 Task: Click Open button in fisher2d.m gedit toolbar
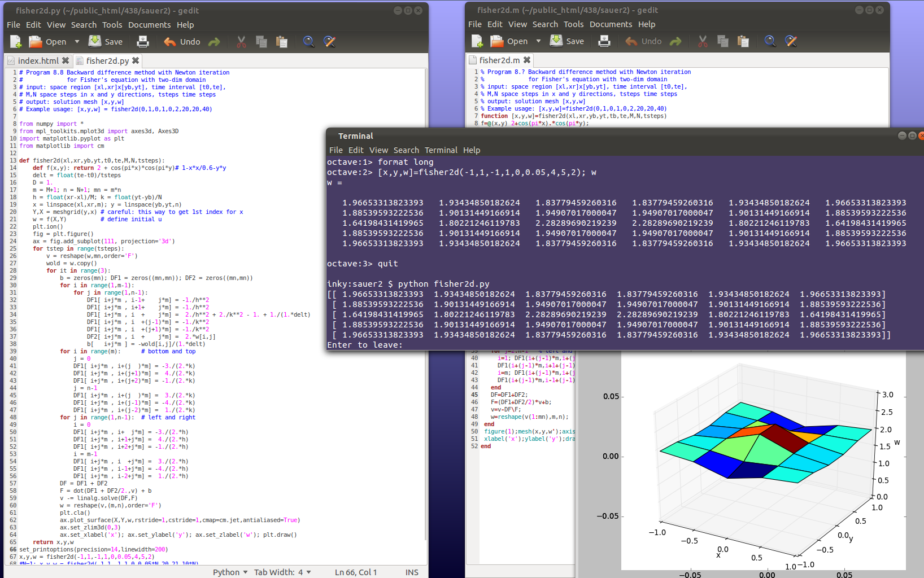(509, 41)
